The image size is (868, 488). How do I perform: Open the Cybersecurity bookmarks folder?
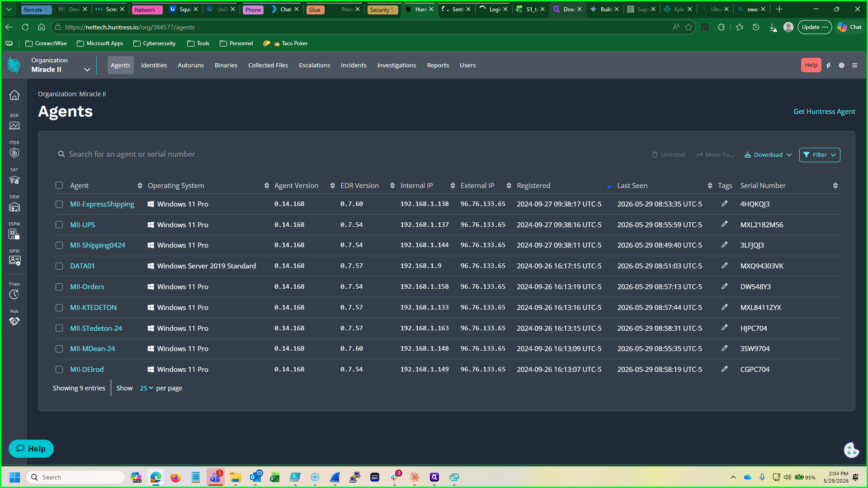pos(155,43)
